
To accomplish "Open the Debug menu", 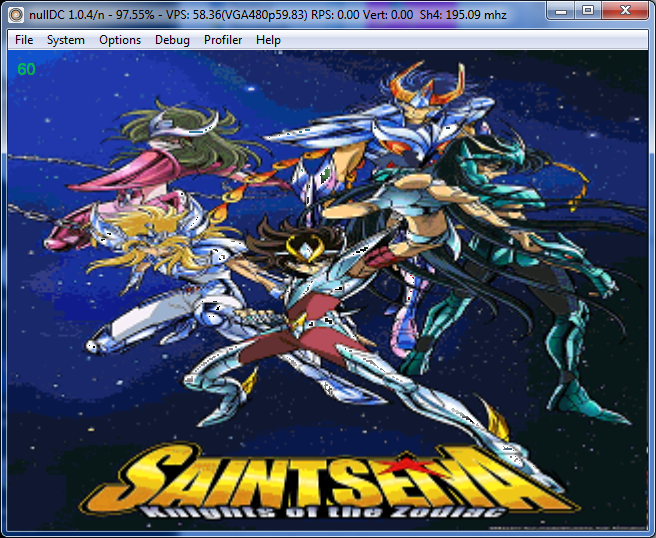I will point(172,40).
